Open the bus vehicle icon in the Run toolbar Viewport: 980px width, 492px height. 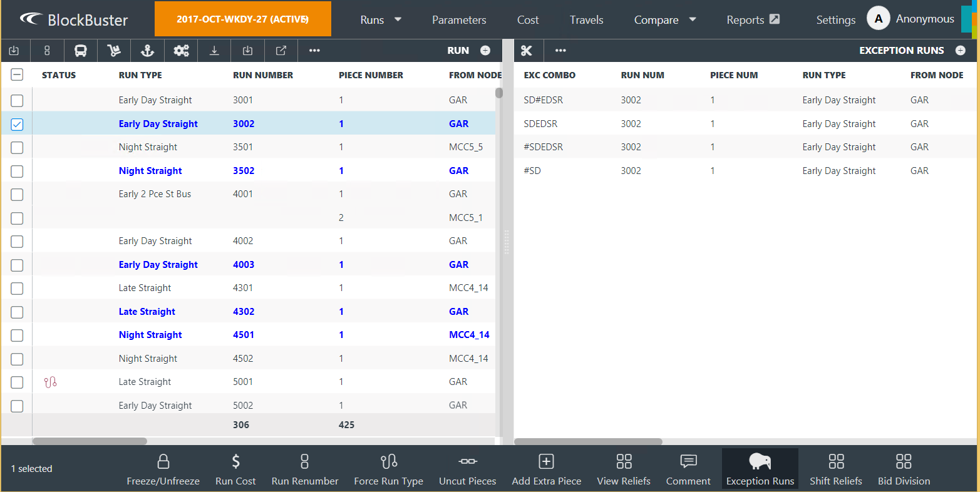80,51
